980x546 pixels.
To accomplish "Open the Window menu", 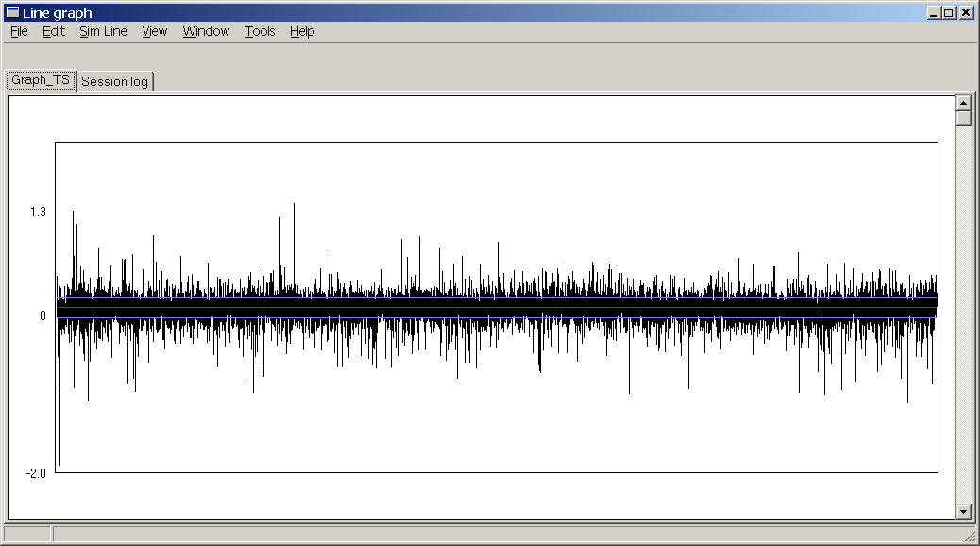I will [206, 31].
